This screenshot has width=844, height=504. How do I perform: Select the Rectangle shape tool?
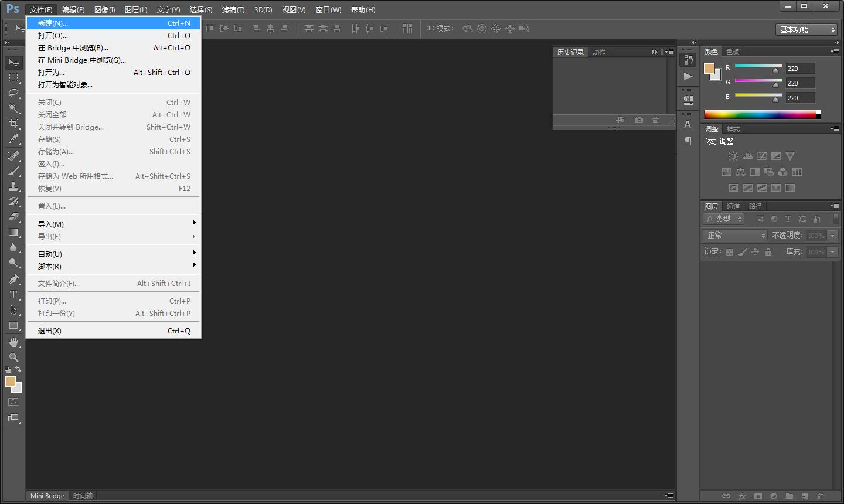pos(13,325)
